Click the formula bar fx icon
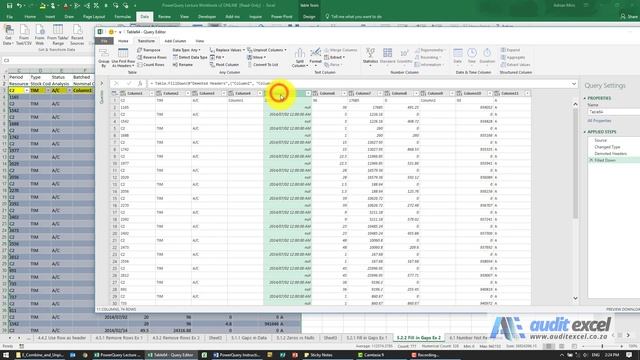The image size is (640, 360). point(140,84)
